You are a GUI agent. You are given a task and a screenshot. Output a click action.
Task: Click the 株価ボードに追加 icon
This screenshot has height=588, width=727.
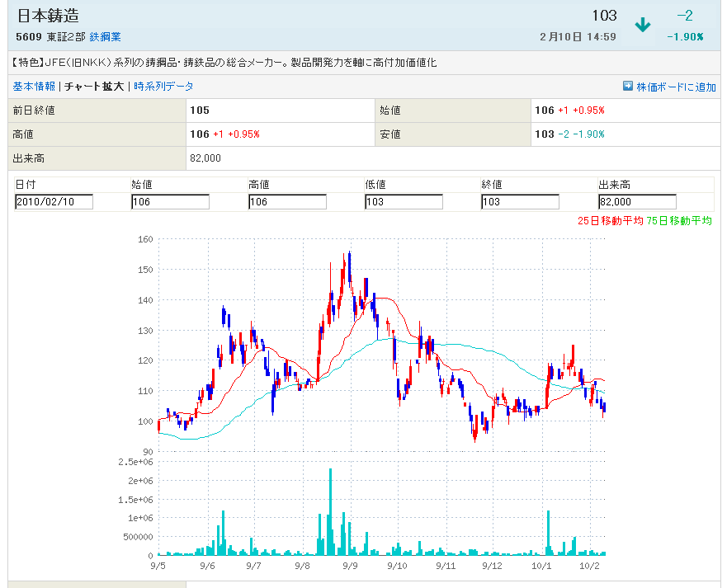point(627,86)
